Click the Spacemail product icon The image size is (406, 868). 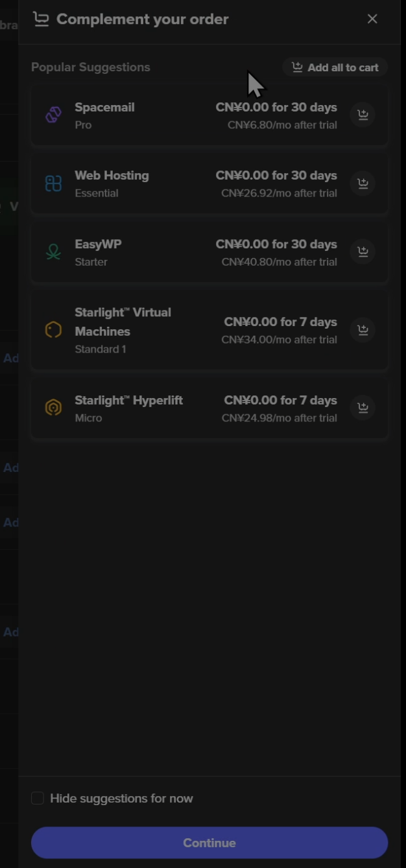click(53, 115)
